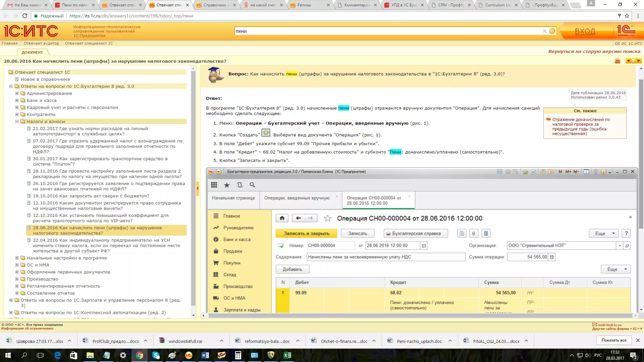Clear the search field text
644x362 pixels.
pyautogui.click(x=544, y=31)
